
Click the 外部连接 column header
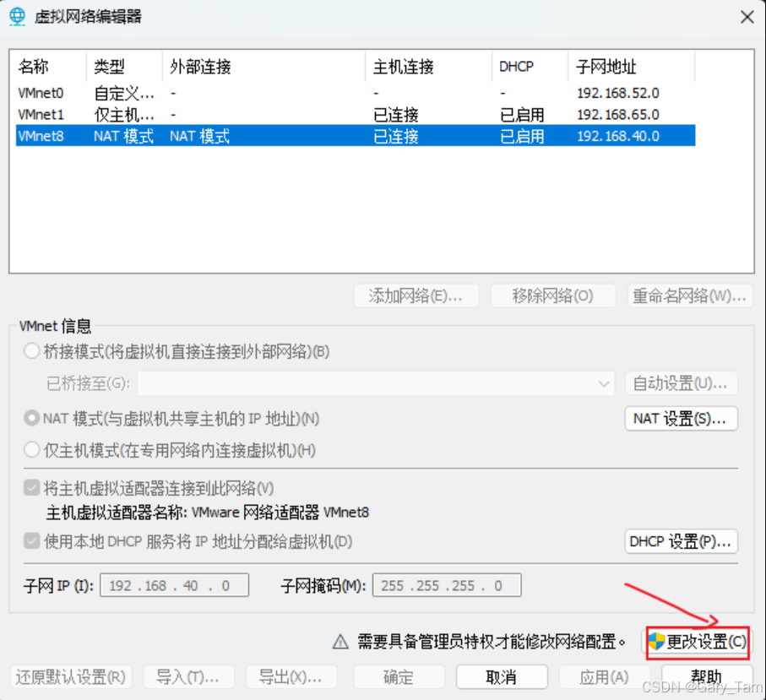263,67
